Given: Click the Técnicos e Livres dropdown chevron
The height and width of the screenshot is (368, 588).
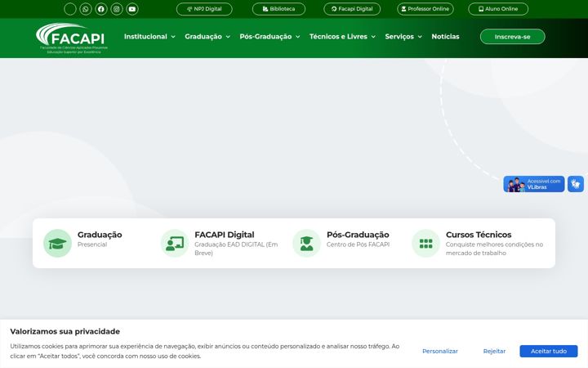Looking at the screenshot, I should point(373,37).
